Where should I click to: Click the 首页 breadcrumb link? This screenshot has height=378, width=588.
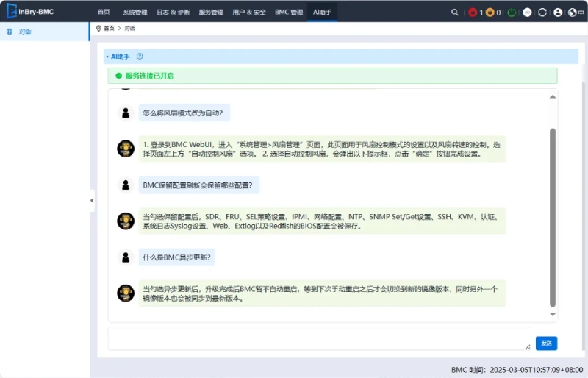[x=109, y=28]
